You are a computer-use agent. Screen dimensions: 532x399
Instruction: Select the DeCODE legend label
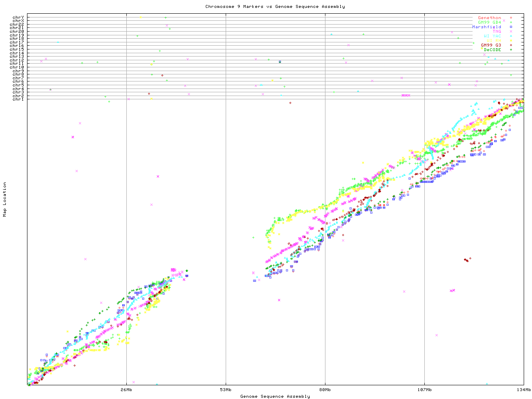point(493,50)
